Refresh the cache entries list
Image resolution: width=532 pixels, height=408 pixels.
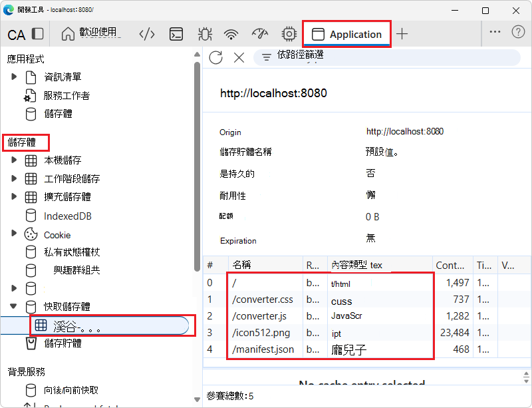coord(215,58)
